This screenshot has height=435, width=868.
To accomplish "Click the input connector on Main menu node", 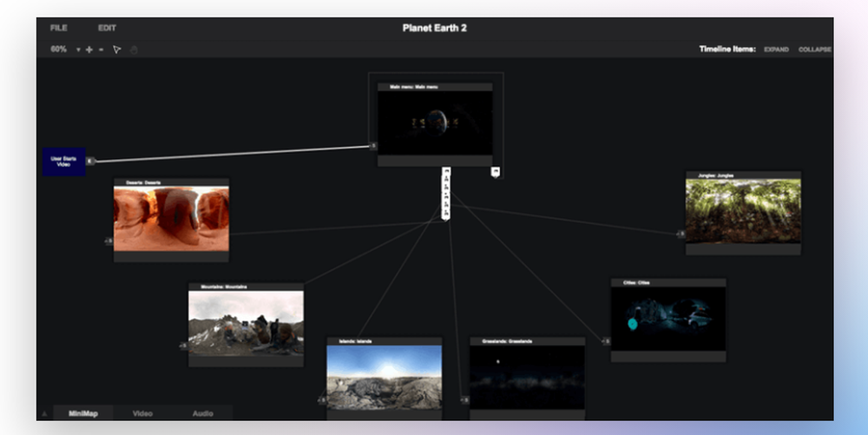I will click(x=373, y=146).
